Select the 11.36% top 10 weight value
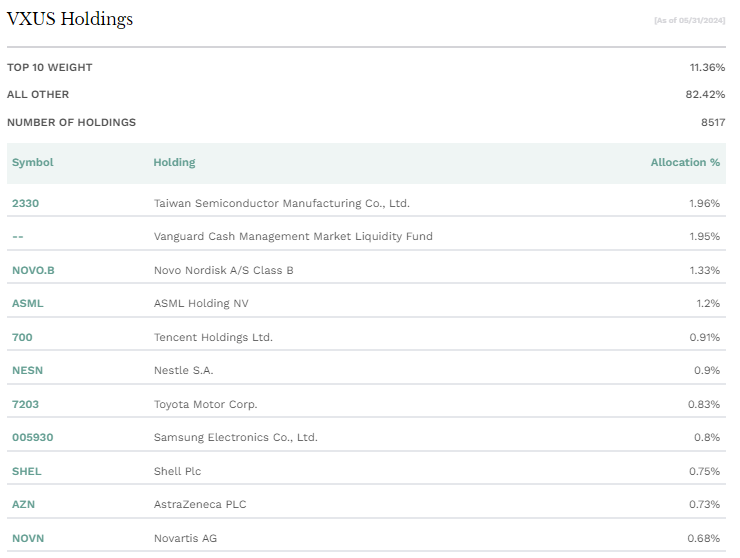The width and height of the screenshot is (740, 558). coord(707,68)
